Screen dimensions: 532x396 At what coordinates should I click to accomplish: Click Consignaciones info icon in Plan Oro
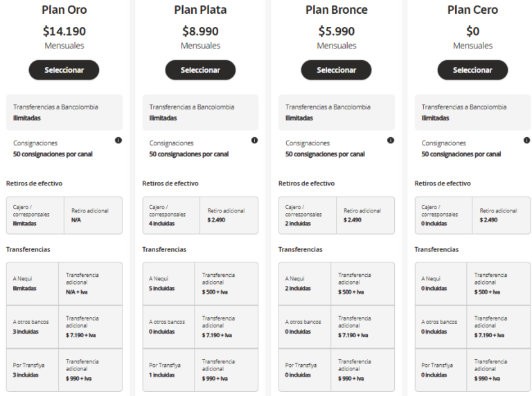pos(118,140)
